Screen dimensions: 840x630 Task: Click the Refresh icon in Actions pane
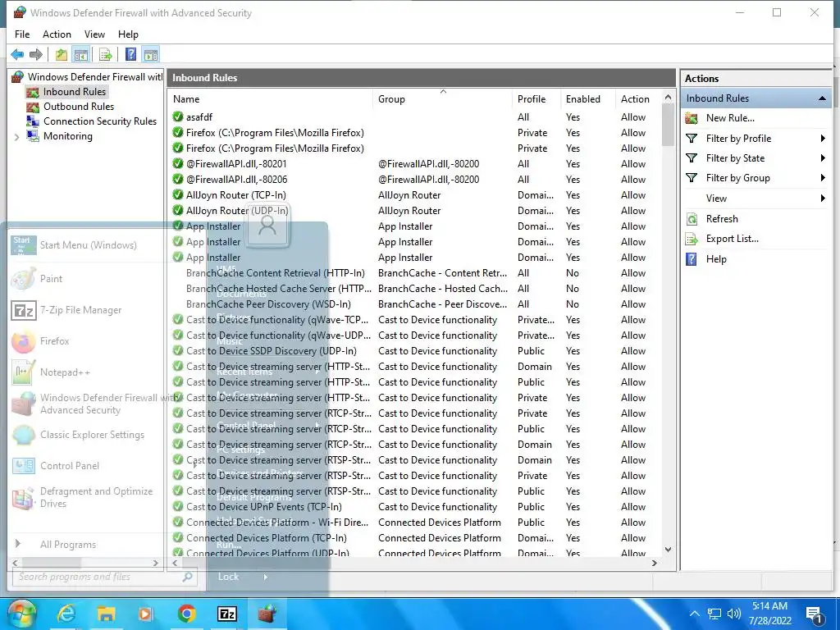click(x=692, y=218)
